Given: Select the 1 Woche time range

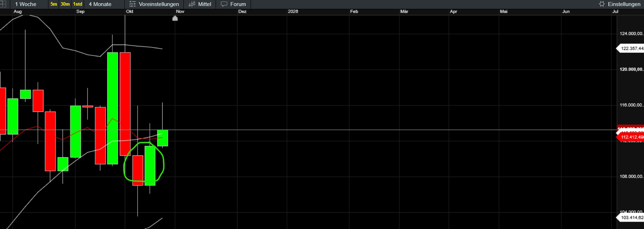Looking at the screenshot, I should point(25,4).
